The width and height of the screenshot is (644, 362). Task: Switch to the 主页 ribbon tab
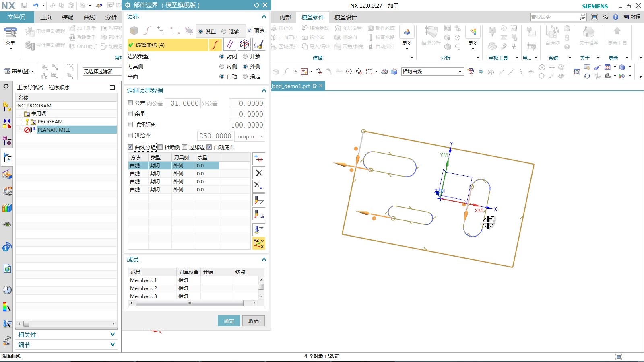coord(46,17)
